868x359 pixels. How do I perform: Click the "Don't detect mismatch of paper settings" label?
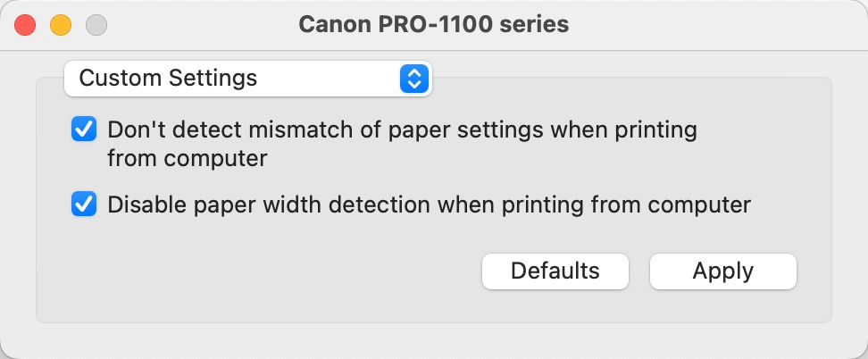point(402,130)
